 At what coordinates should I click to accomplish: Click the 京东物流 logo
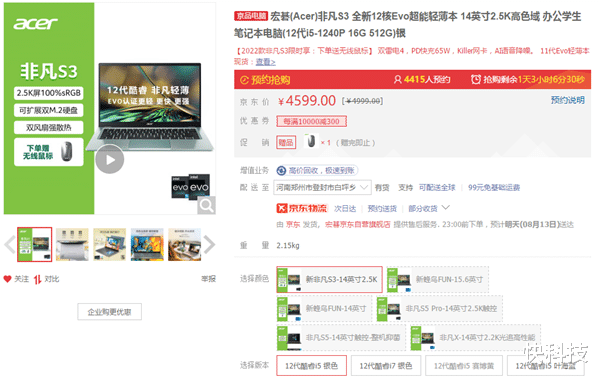point(302,208)
